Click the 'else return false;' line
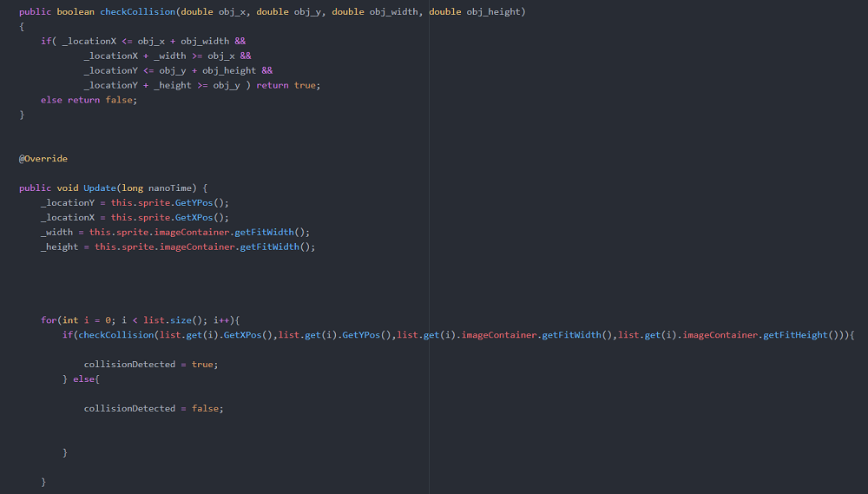The image size is (868, 494). coord(89,100)
